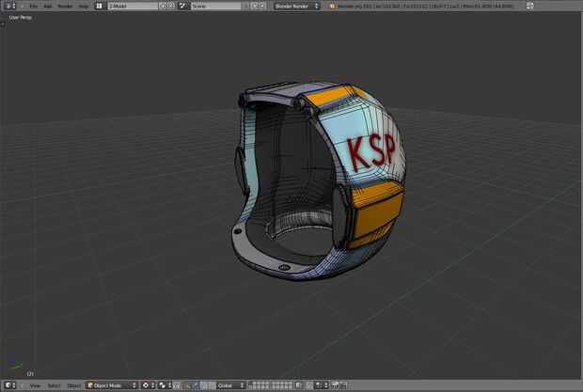Open the Object menu in viewport header
Viewport: 583px width, 392px height.
(x=73, y=385)
